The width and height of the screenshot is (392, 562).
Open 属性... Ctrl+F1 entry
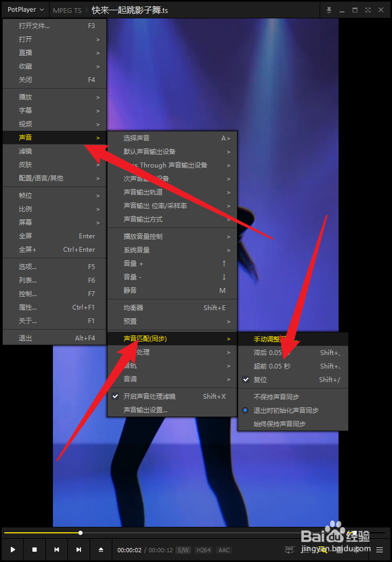click(x=55, y=307)
